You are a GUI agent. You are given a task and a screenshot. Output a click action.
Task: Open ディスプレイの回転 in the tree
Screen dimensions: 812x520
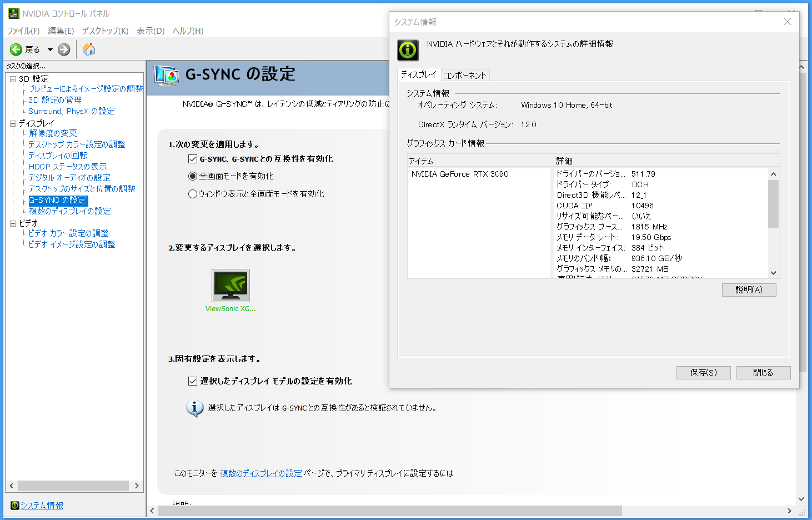click(x=58, y=156)
